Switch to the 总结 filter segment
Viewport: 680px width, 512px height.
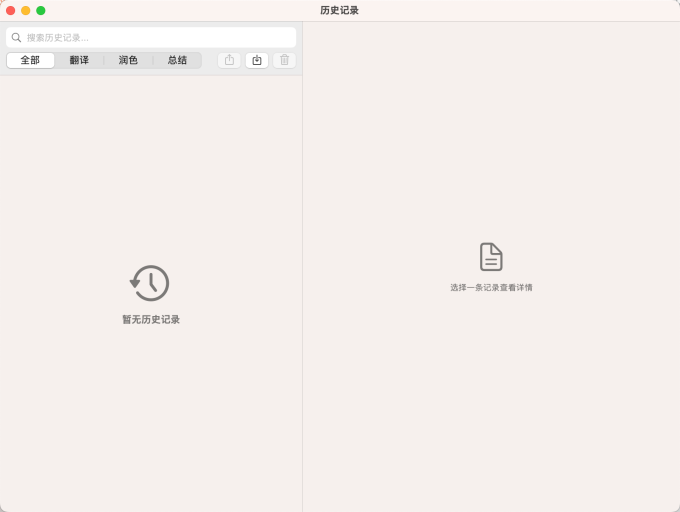(177, 60)
